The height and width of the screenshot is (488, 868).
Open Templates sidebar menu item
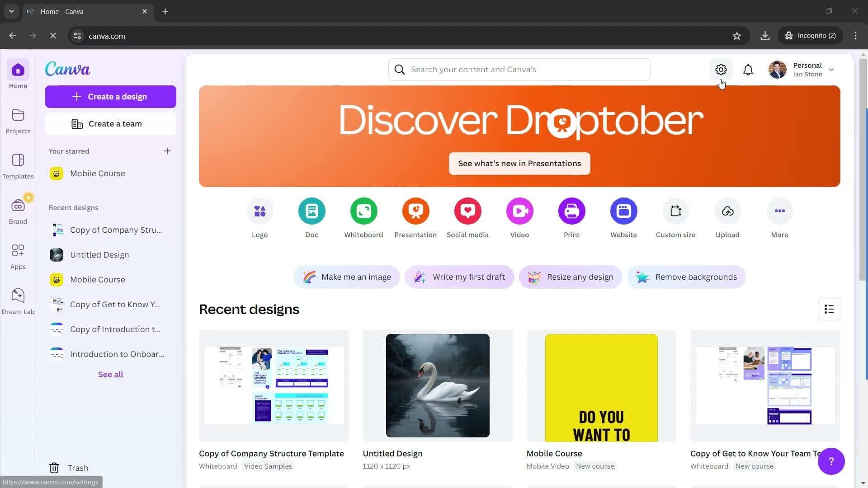pyautogui.click(x=18, y=167)
